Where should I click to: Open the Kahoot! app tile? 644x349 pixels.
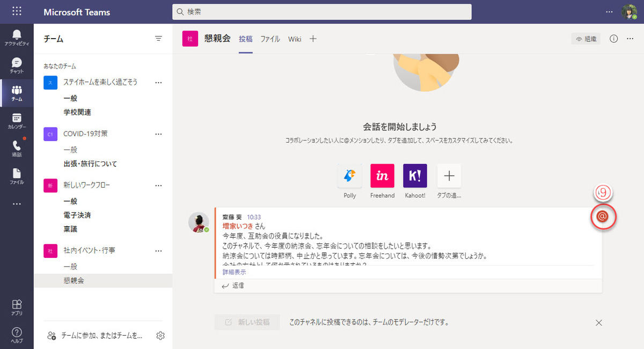point(415,176)
